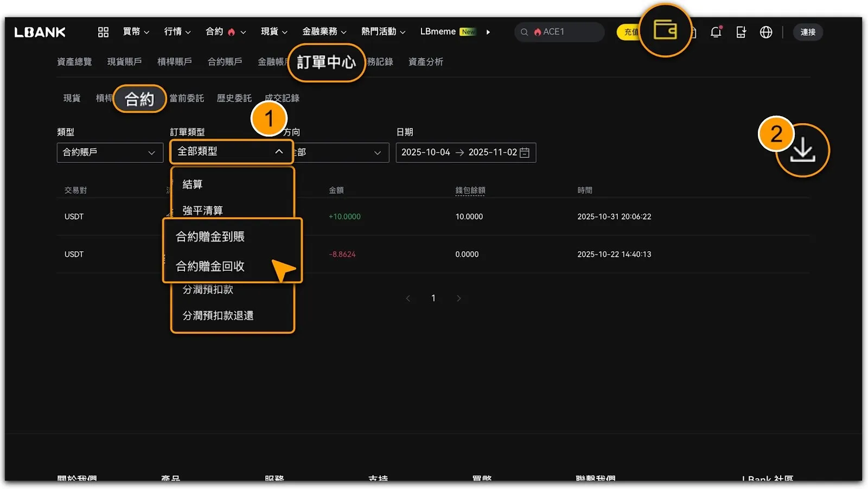
Task: Click the wallet icon in top bar
Action: [x=665, y=30]
